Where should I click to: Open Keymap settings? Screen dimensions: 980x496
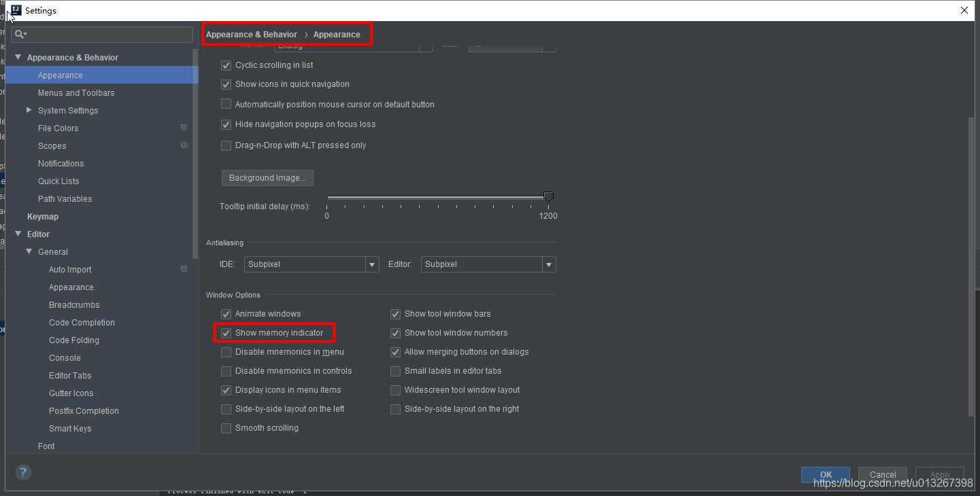point(43,217)
